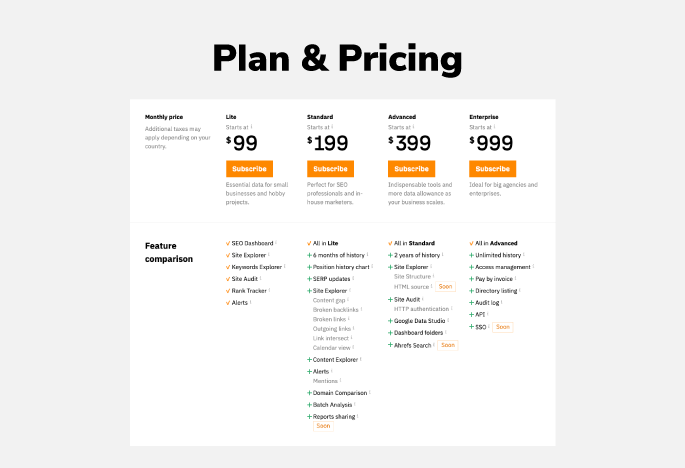Click info icon next to SEO Dashboard
This screenshot has height=468, width=685.
click(276, 242)
